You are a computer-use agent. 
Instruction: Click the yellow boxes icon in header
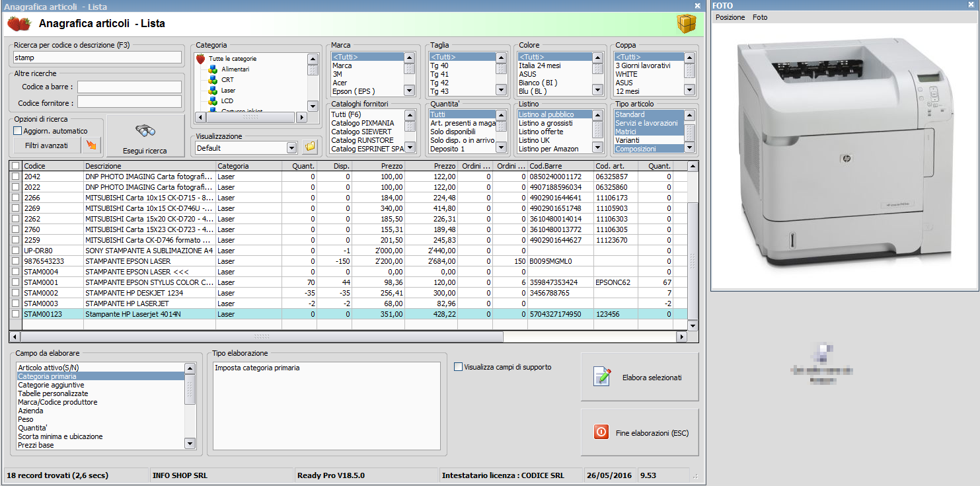[x=687, y=24]
